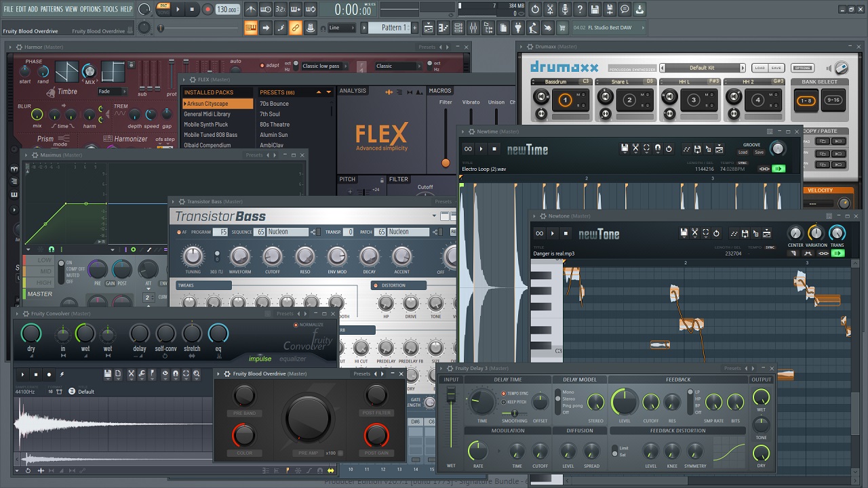Select the 9-16 bank button in Drumaxx
Screen dimensions: 868x488
833,100
